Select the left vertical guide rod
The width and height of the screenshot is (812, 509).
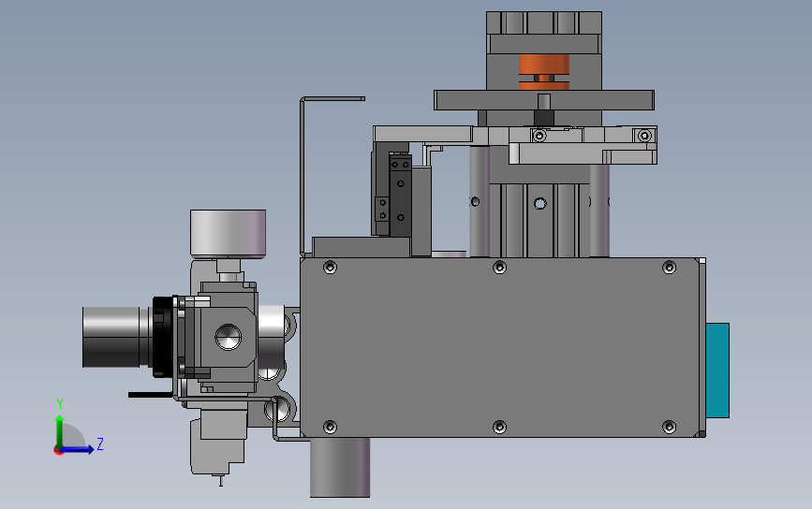coord(480,201)
